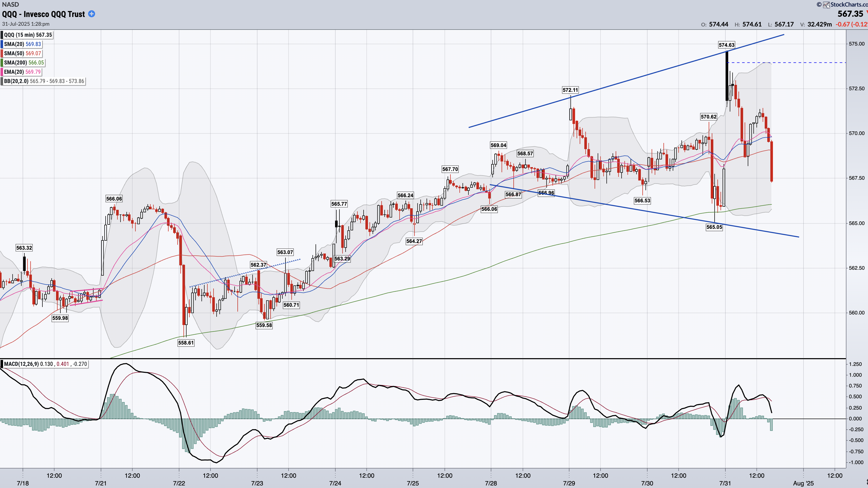Click the red color bar beside SMA(50)

click(2, 53)
